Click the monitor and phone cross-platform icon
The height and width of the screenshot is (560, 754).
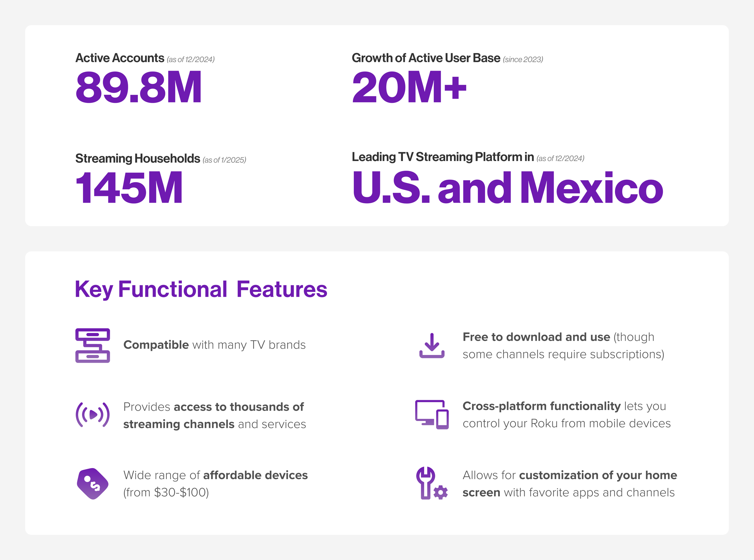pos(432,414)
